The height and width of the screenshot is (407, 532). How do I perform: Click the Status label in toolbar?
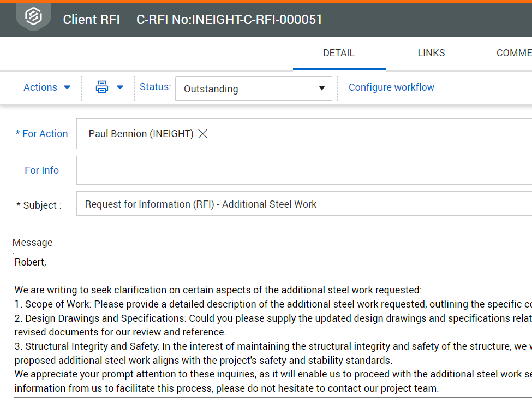coord(155,87)
